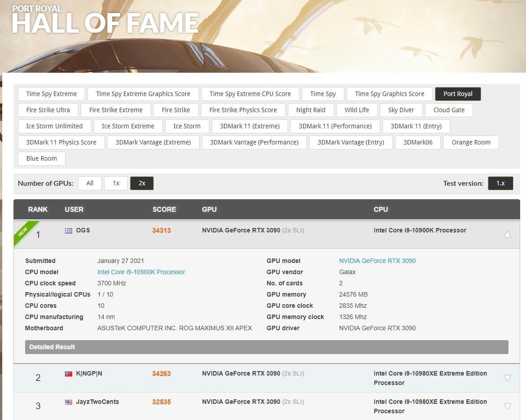The image size is (526, 420).
Task: Open 3DMark Vantage (Extreme) tab
Action: pyautogui.click(x=153, y=142)
